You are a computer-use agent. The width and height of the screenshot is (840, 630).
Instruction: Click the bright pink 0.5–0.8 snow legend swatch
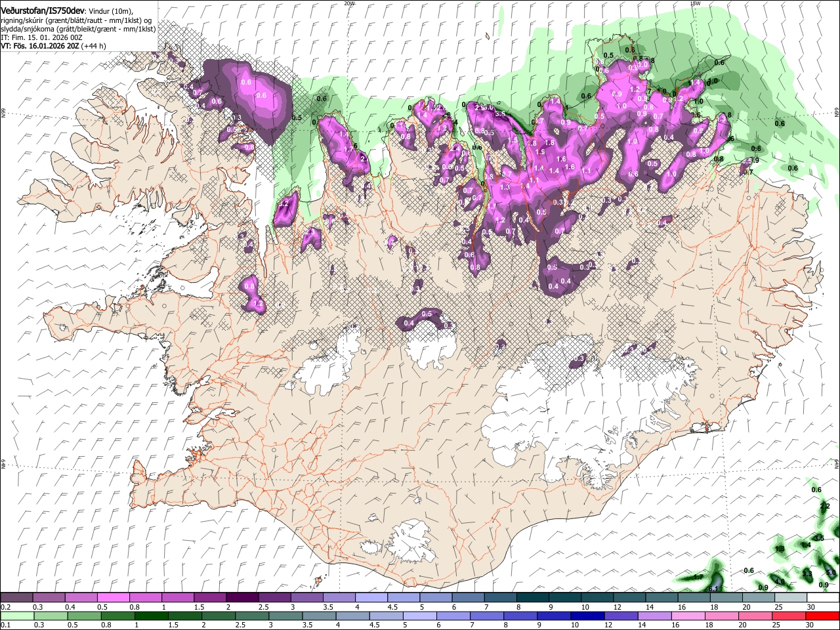click(x=113, y=597)
